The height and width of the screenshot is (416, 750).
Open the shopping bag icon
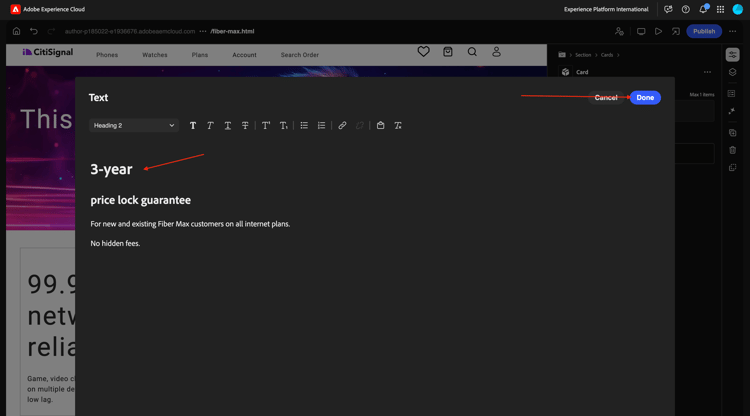(x=448, y=52)
